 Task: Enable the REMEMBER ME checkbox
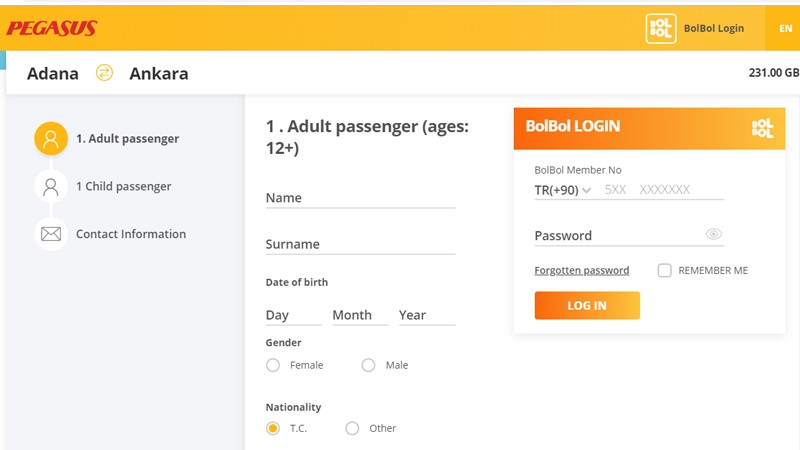pos(664,270)
